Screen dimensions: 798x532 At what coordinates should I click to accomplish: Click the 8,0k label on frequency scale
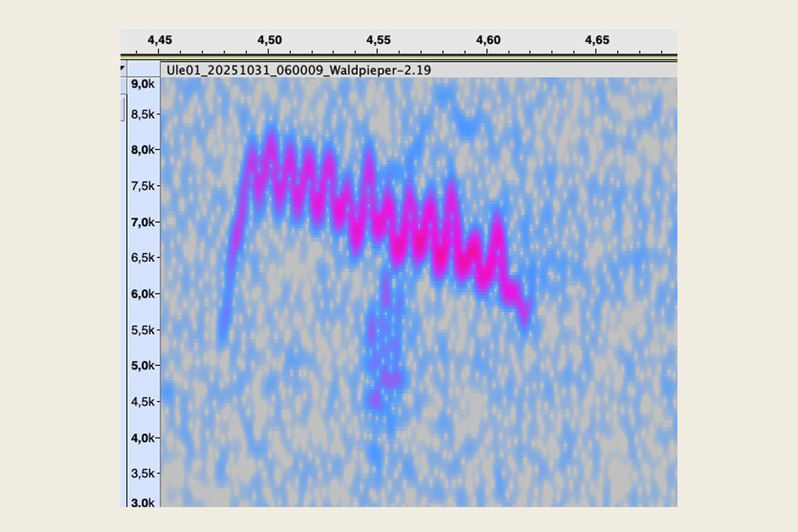[142, 150]
